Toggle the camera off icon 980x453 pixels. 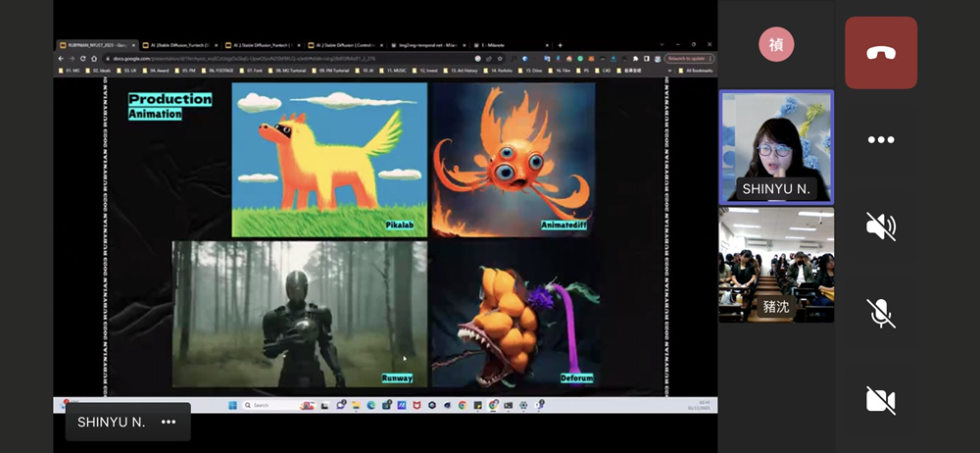(x=881, y=399)
